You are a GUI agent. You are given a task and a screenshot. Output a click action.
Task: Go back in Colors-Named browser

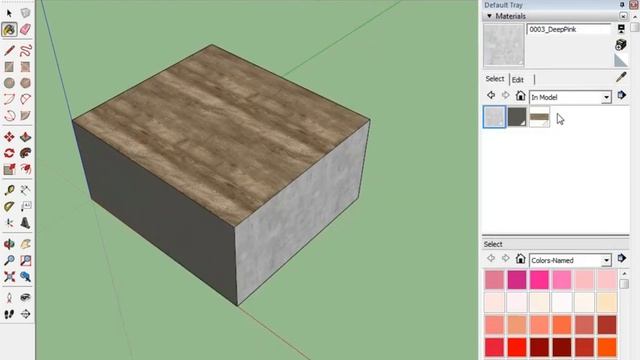tap(491, 258)
